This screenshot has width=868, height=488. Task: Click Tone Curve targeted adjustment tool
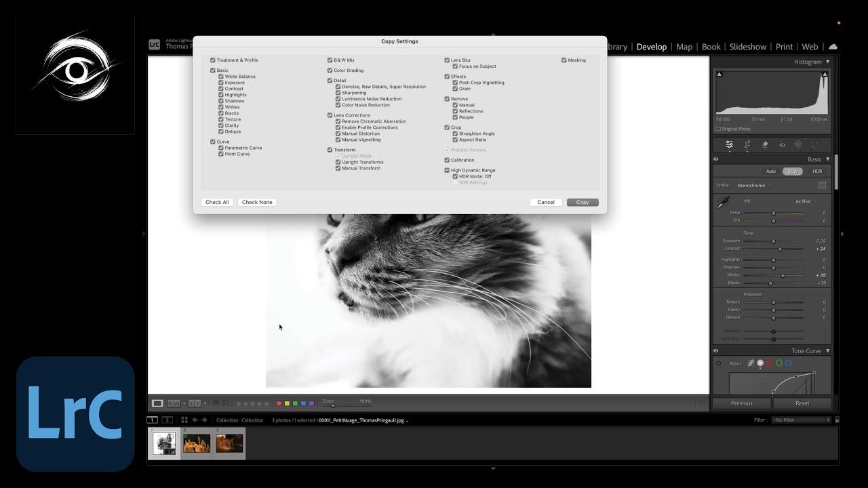(x=718, y=363)
